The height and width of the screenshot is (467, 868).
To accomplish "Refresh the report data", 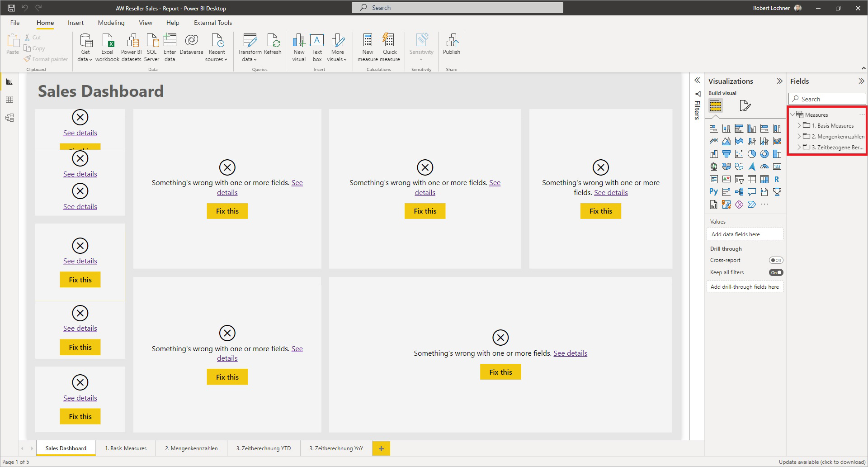I will tap(273, 44).
